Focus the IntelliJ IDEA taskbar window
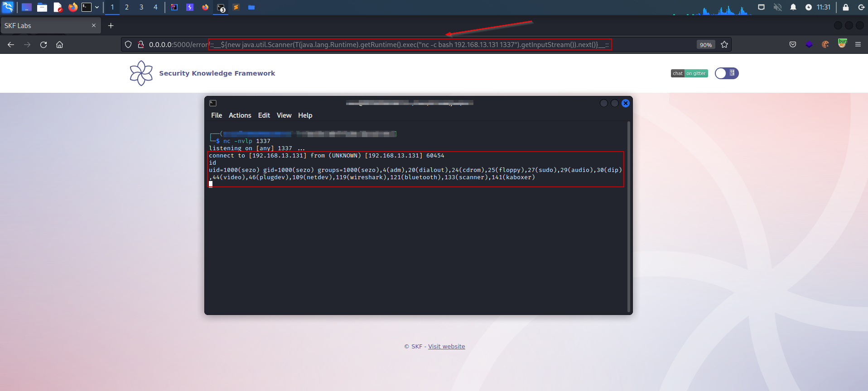 (174, 7)
